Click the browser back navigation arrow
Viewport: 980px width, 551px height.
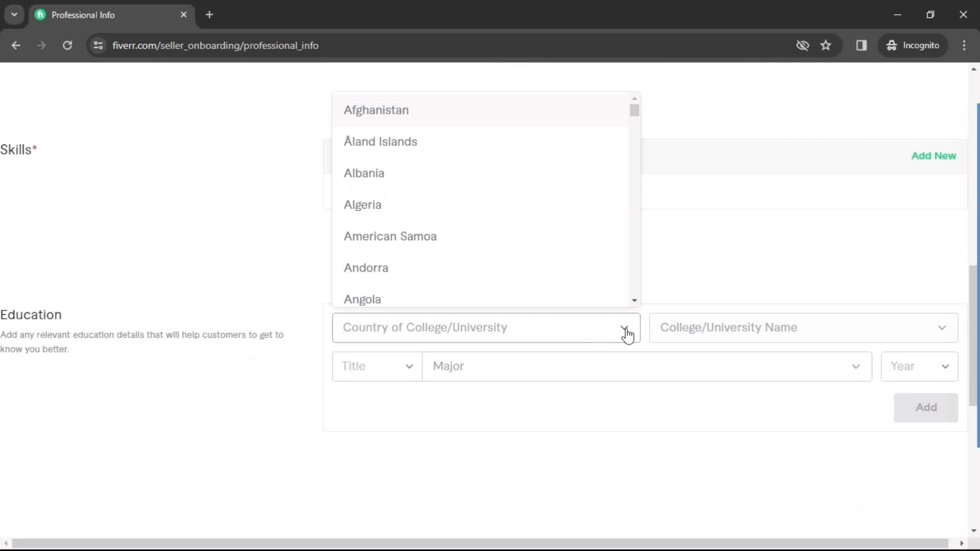16,46
